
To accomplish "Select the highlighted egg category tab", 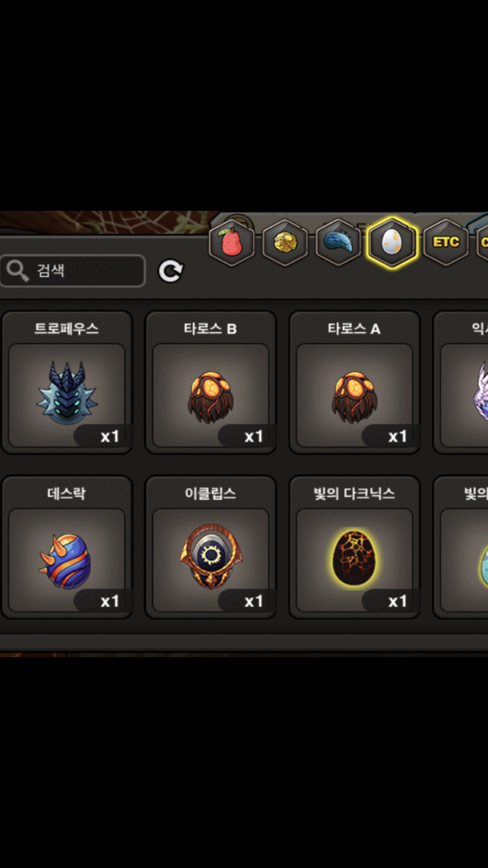I will [x=392, y=243].
